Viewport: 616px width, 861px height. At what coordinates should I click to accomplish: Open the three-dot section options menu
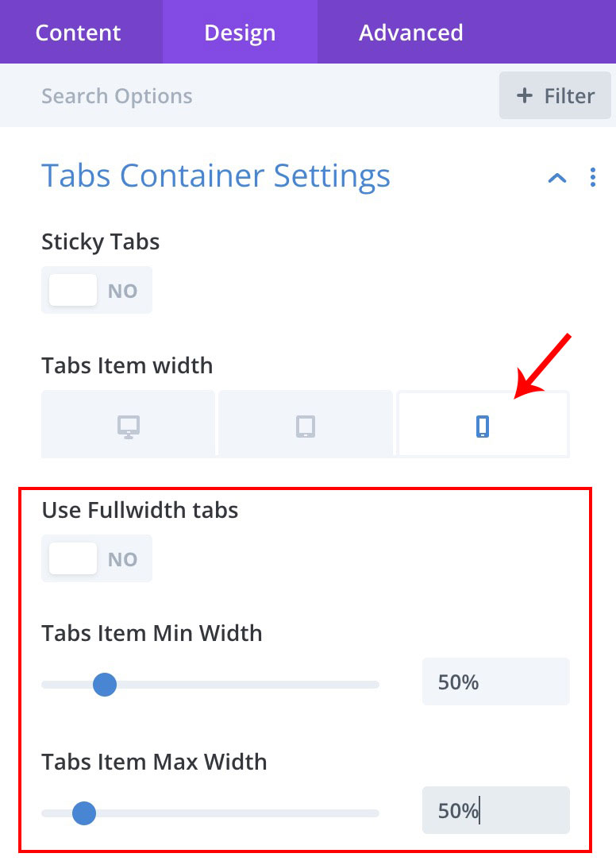pos(592,177)
